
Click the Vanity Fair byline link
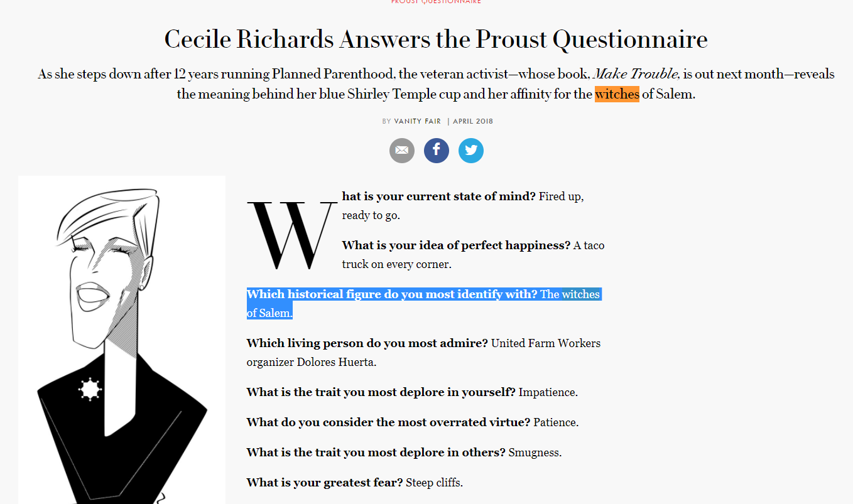click(418, 121)
